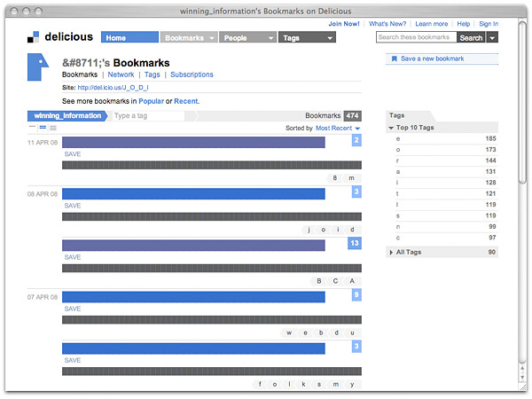Open the search options dropdown arrow
The width and height of the screenshot is (532, 399).
(x=492, y=37)
